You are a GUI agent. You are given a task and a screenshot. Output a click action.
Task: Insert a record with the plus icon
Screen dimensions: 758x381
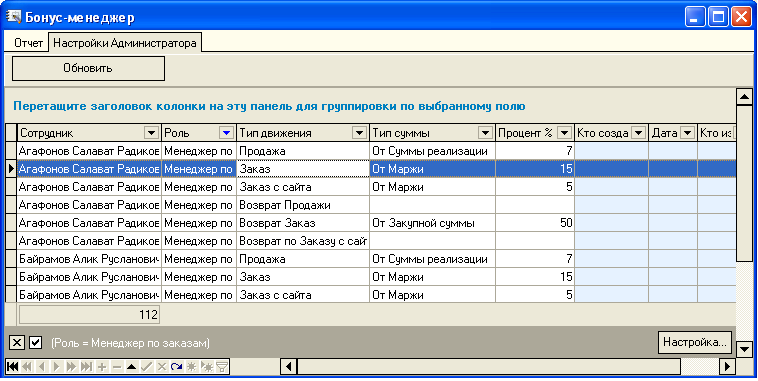pos(102,366)
